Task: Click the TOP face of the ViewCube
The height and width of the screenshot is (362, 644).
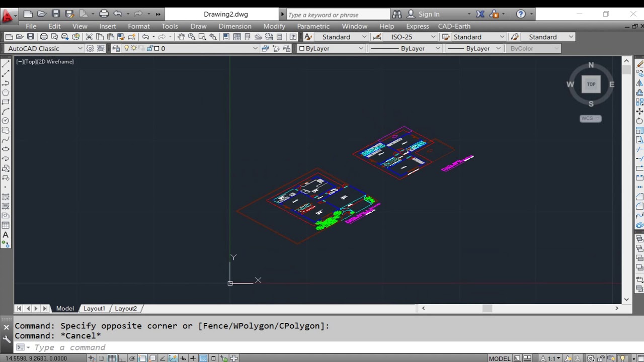Action: pyautogui.click(x=591, y=84)
